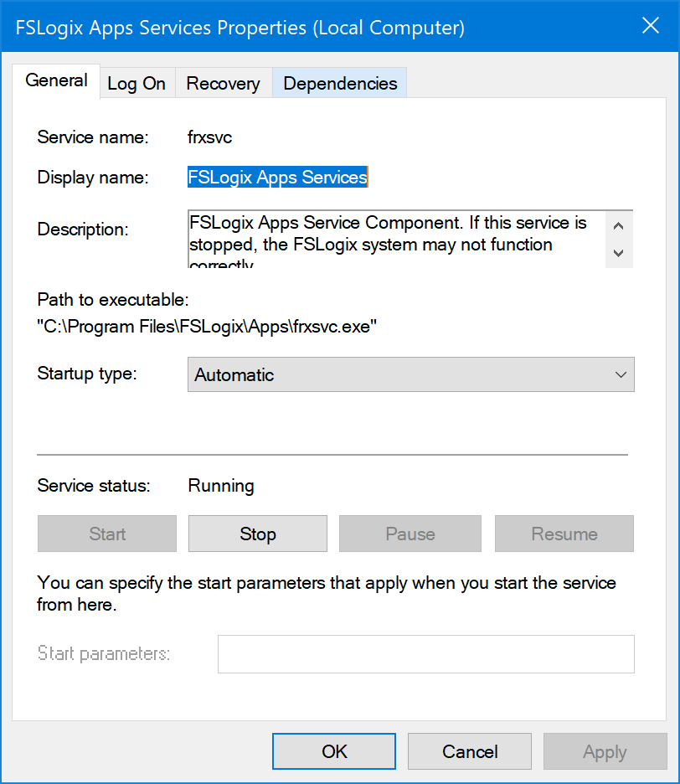
Task: Open the Recovery tab
Action: (x=223, y=82)
